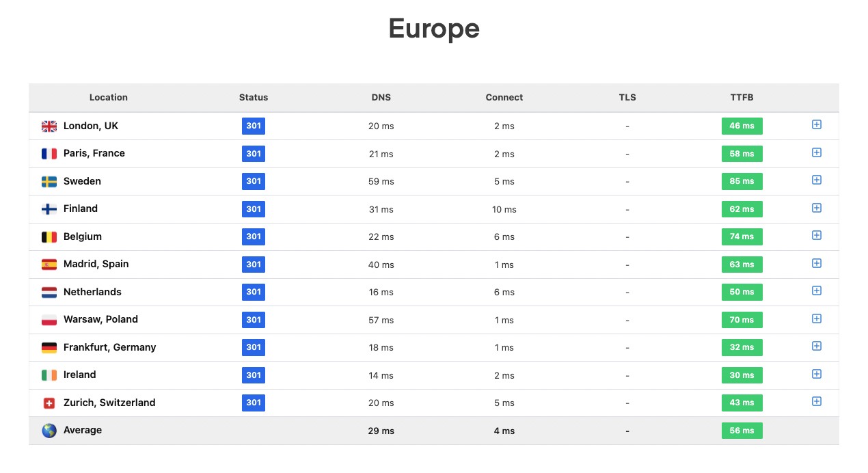Click the plus icon for Ireland
Viewport: 868px width, 473px height.
(816, 374)
